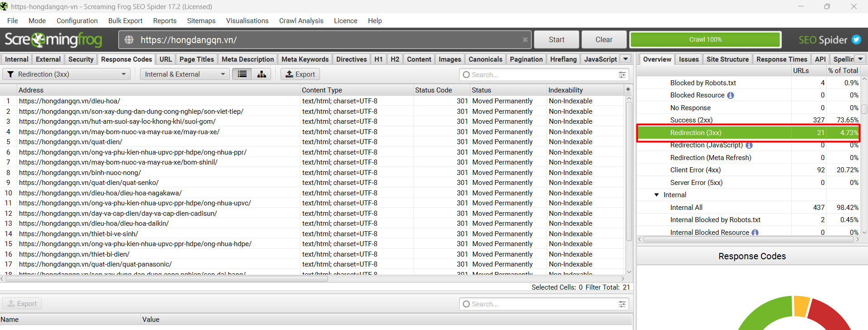This screenshot has width=868, height=330.
Task: Click the upper Export button
Action: point(300,74)
